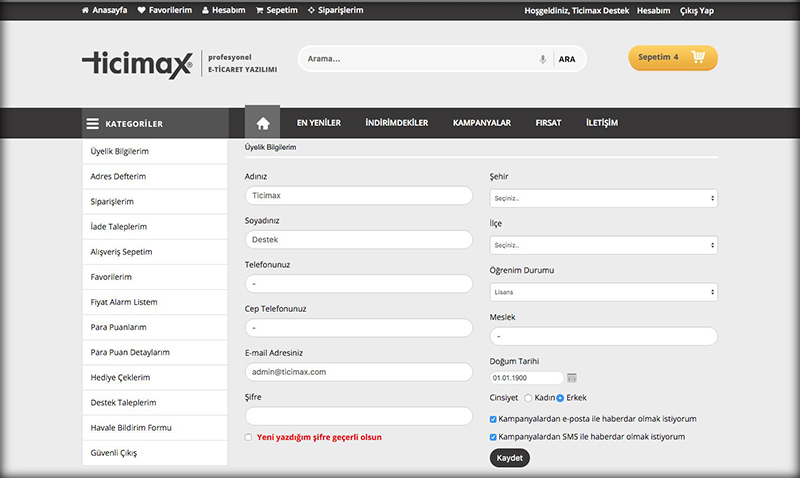
Task: Open the Şehir dropdown
Action: pyautogui.click(x=603, y=198)
